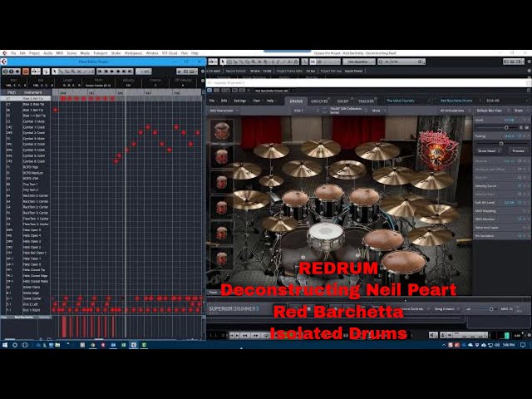Viewport: 532px width, 399px height.
Task: Open the Cubase MIDI menu
Action: (60, 53)
